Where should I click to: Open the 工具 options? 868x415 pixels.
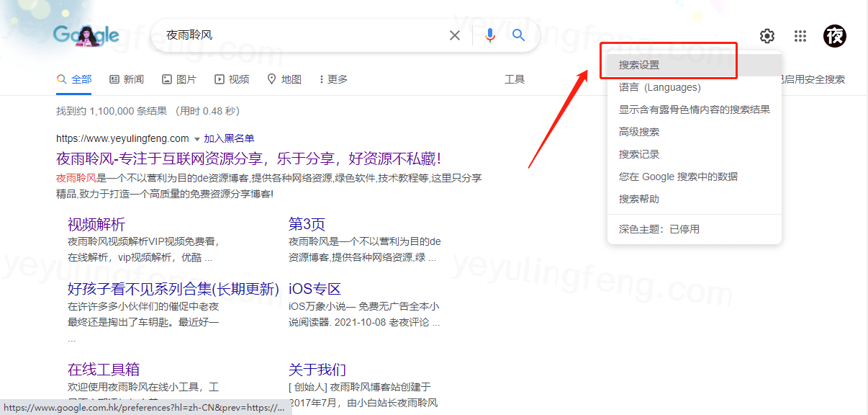[x=515, y=79]
